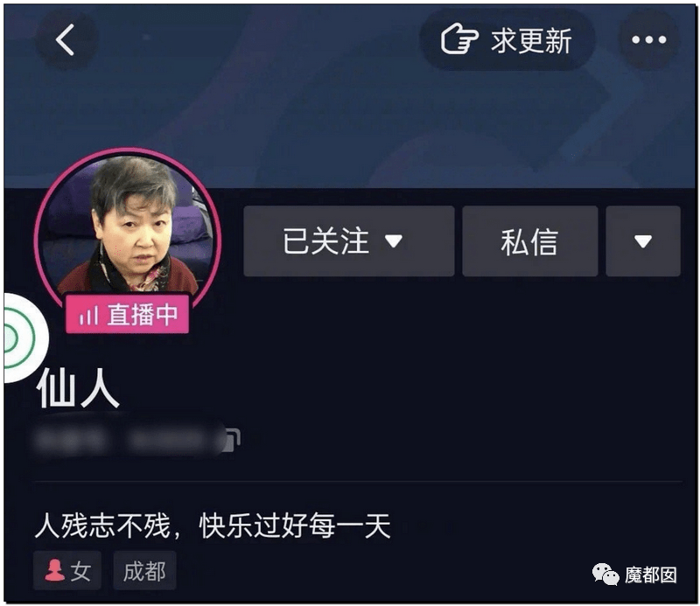This screenshot has width=700, height=606.
Task: Expand the arrow next to 已关注
Action: 394,241
